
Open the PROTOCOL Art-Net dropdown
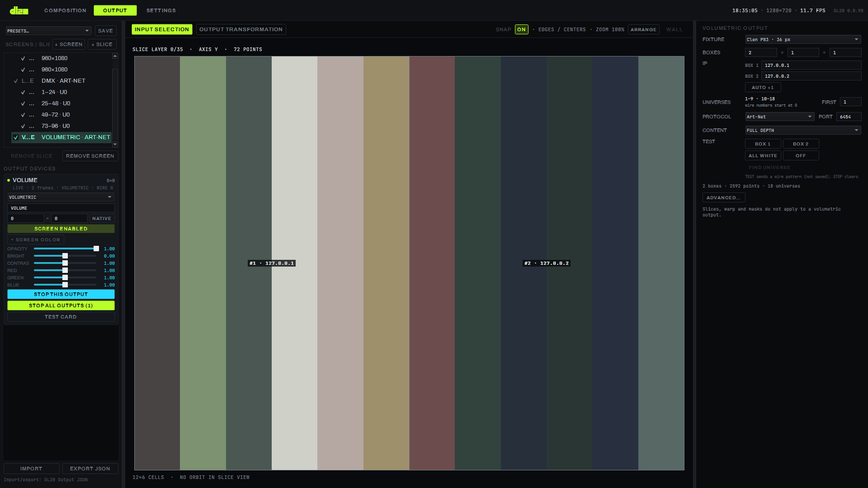point(779,117)
